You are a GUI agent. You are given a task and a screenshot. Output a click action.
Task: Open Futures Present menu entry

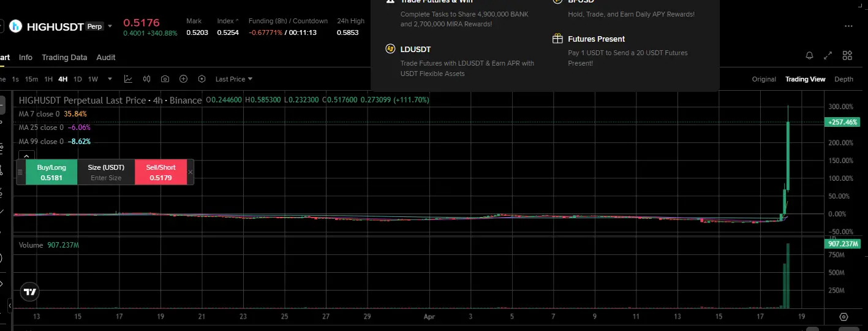pos(631,50)
